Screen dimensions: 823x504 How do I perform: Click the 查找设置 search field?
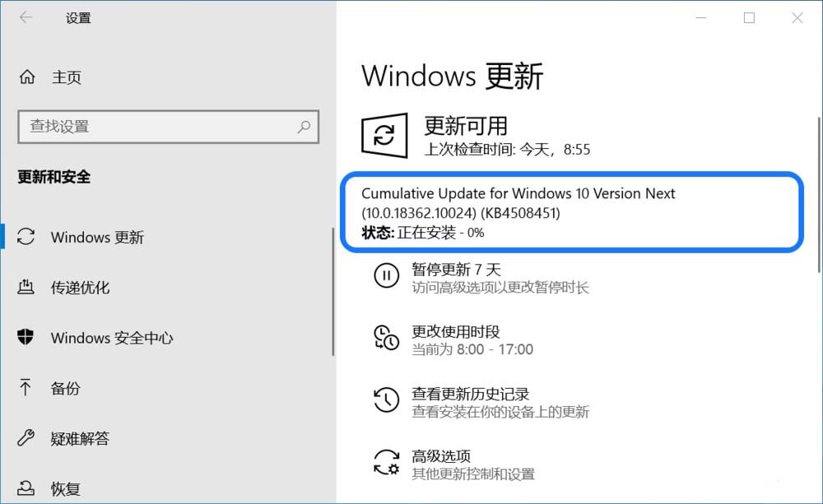[156, 127]
